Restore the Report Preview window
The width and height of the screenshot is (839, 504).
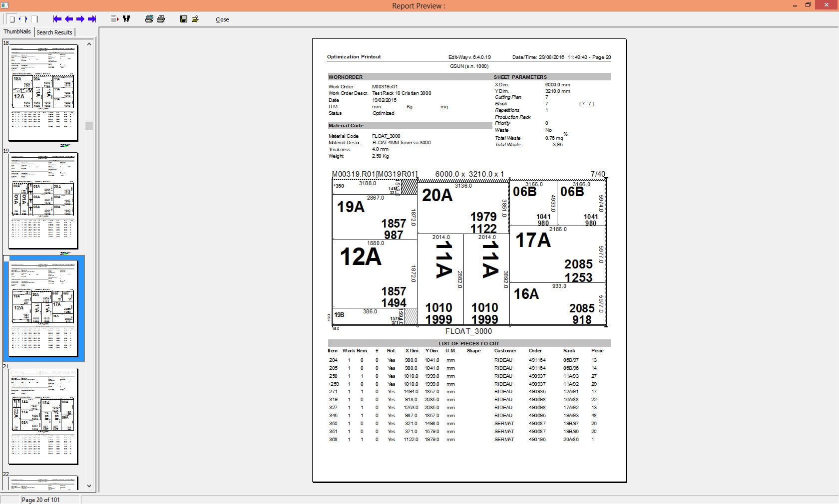point(808,5)
